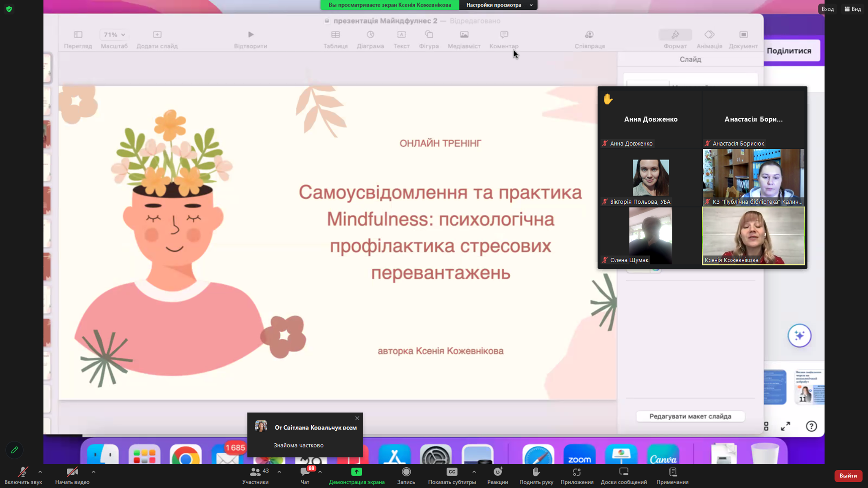Select the public library participant video tile
Screen dimensions: 868x488
[x=753, y=178]
